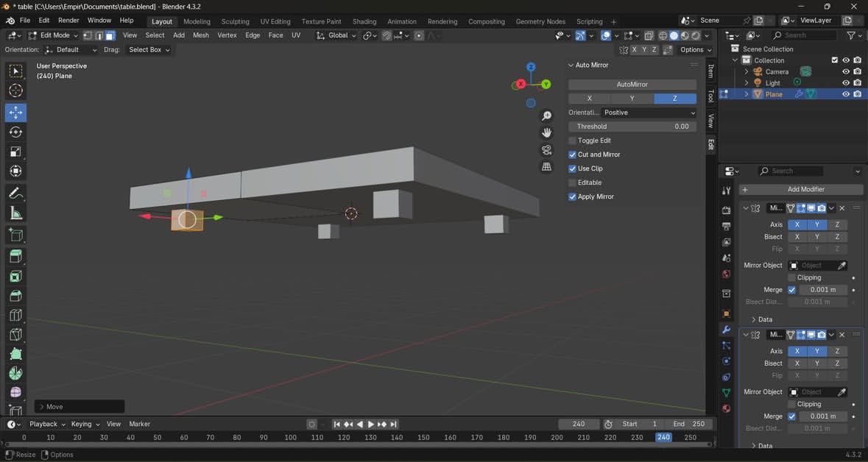Open the Mesh menu

coord(201,35)
